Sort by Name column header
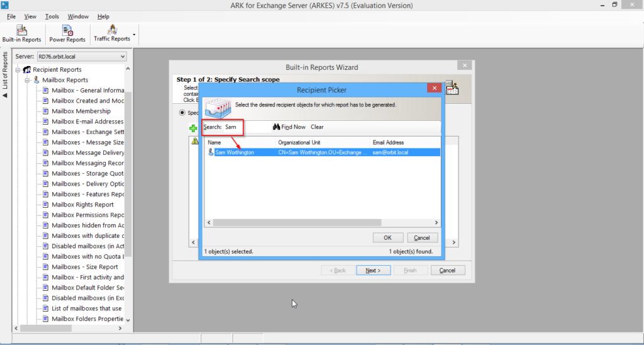The image size is (644, 345). click(240, 143)
